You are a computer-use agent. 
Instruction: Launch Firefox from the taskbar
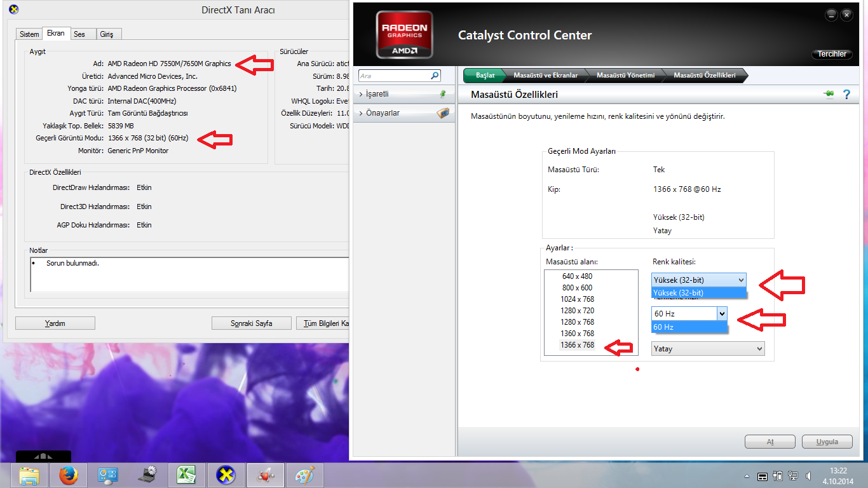pos(68,475)
